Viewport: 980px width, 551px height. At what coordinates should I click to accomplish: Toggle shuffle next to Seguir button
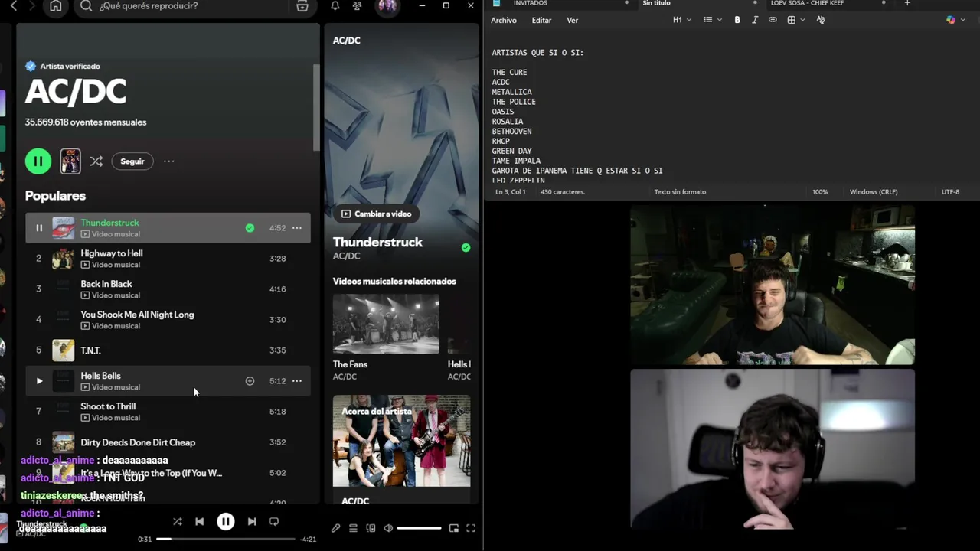96,161
